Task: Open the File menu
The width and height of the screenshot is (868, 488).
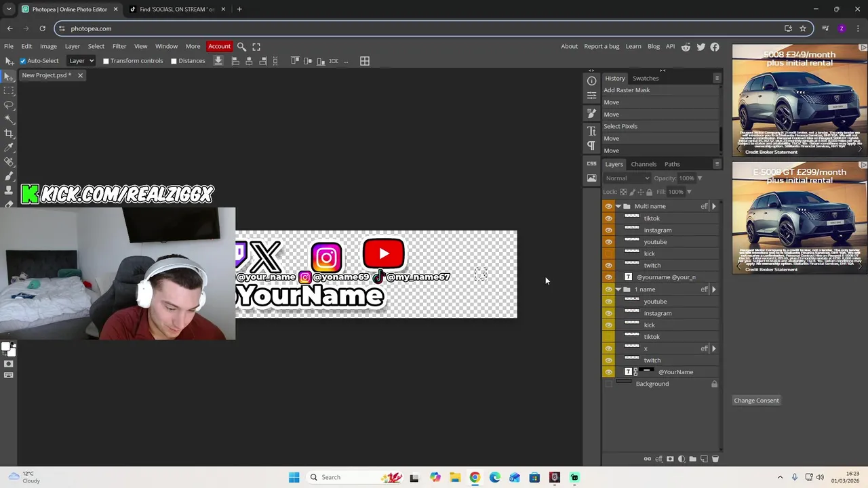Action: 9,47
